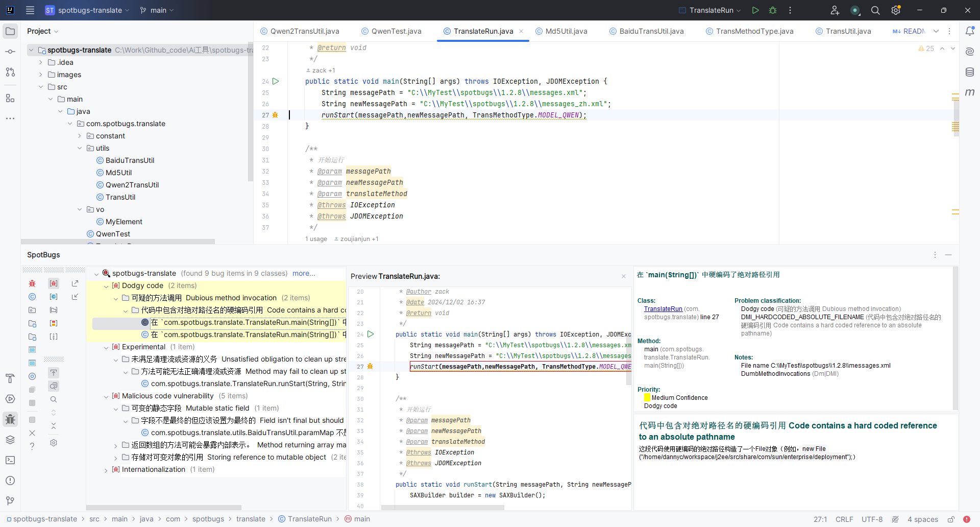Image resolution: width=980 pixels, height=527 pixels.
Task: Click the red bug Analyze icon in SpotBugs toolbar
Action: pos(32,283)
